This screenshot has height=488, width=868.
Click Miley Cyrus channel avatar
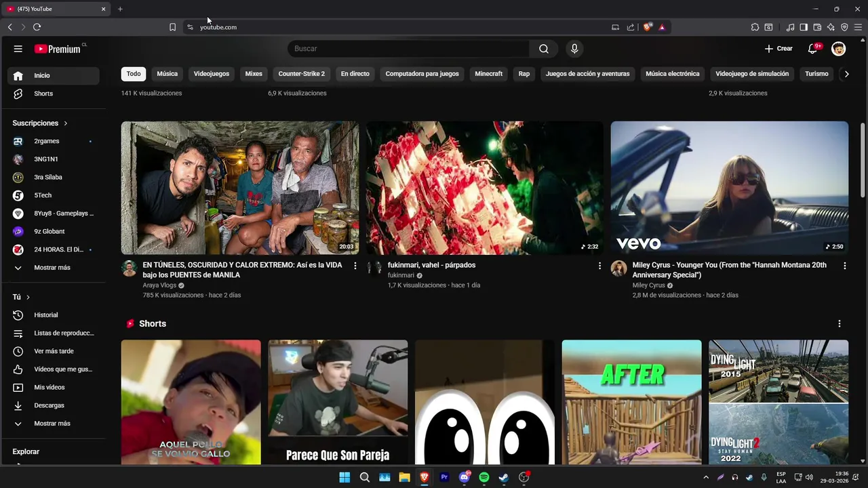pos(618,268)
